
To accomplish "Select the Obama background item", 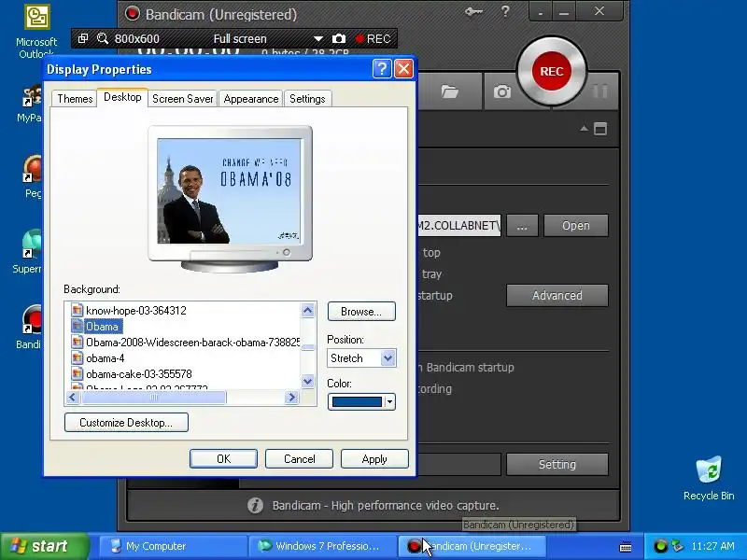I will [x=97, y=326].
